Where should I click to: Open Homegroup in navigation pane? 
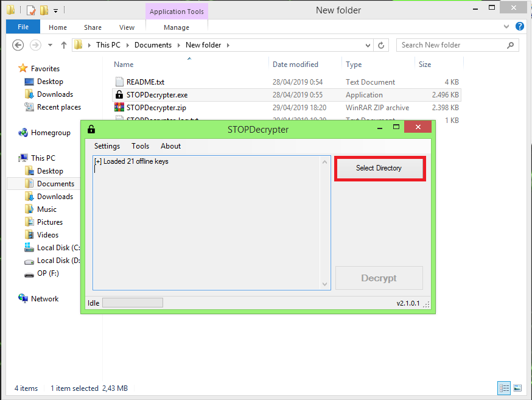point(51,133)
